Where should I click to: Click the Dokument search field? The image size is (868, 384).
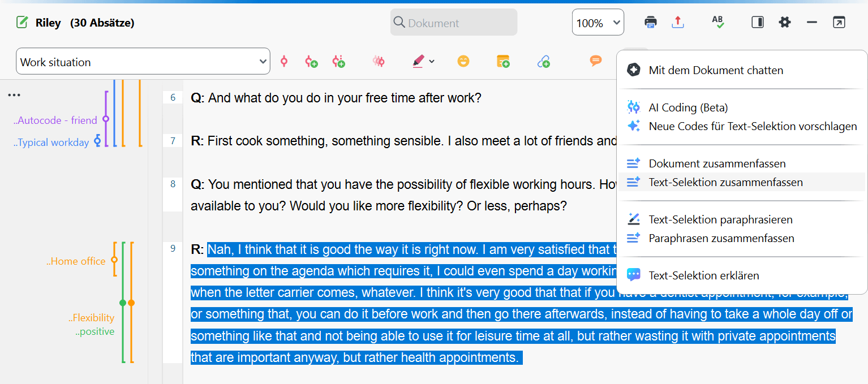coord(454,23)
